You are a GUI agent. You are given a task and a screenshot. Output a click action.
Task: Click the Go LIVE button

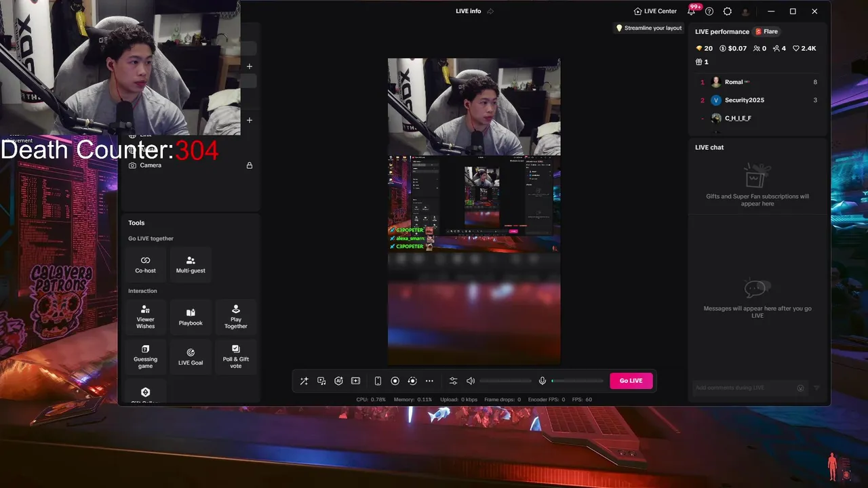pyautogui.click(x=631, y=381)
